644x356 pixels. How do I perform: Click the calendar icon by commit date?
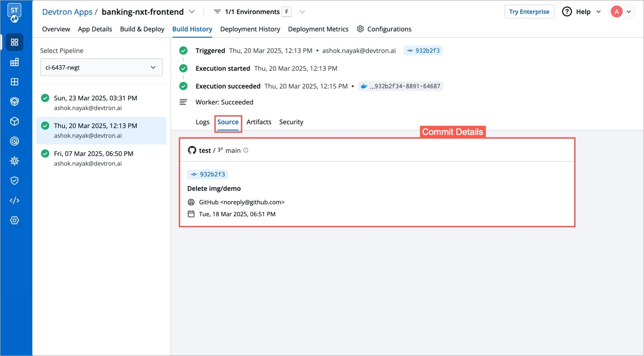[191, 214]
